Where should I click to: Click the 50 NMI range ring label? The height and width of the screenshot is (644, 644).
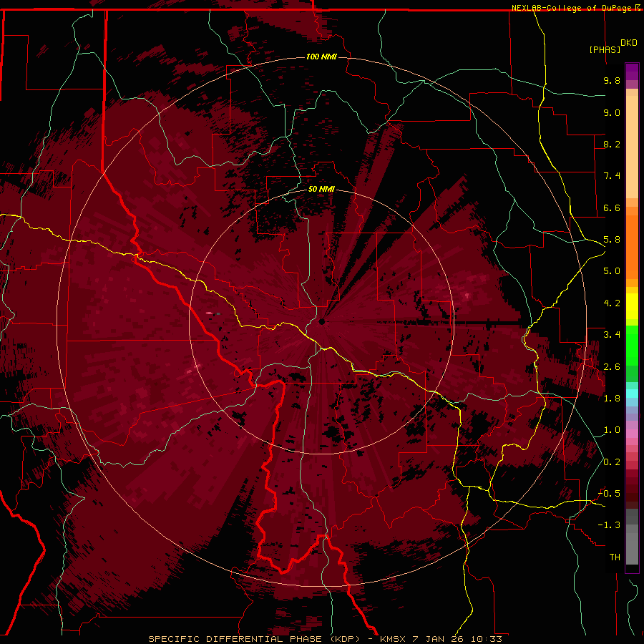click(x=321, y=189)
